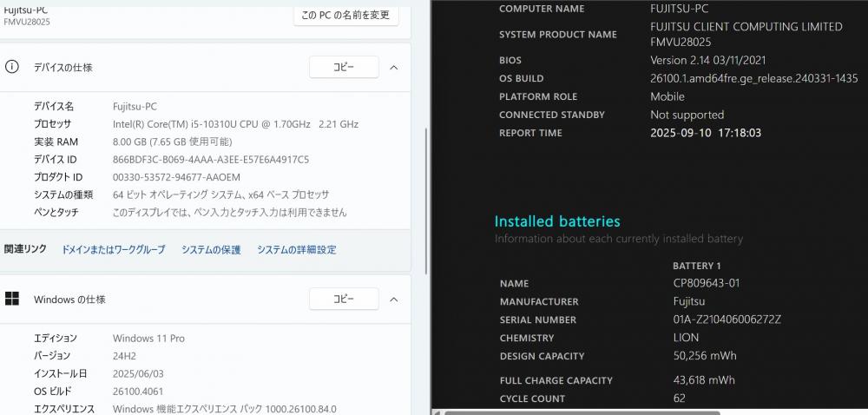Screen dimensions: 868x415
Task: Open システムの保護 link
Action: (211, 249)
